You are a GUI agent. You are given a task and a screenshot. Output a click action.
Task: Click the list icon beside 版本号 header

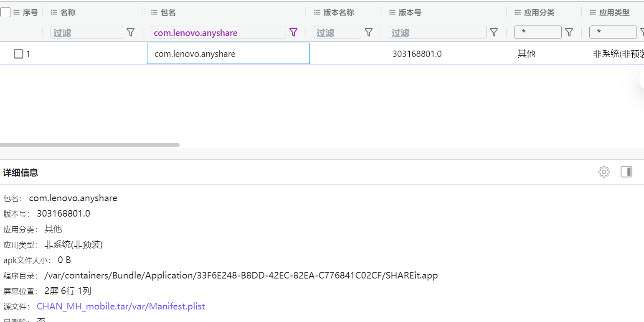[392, 13]
